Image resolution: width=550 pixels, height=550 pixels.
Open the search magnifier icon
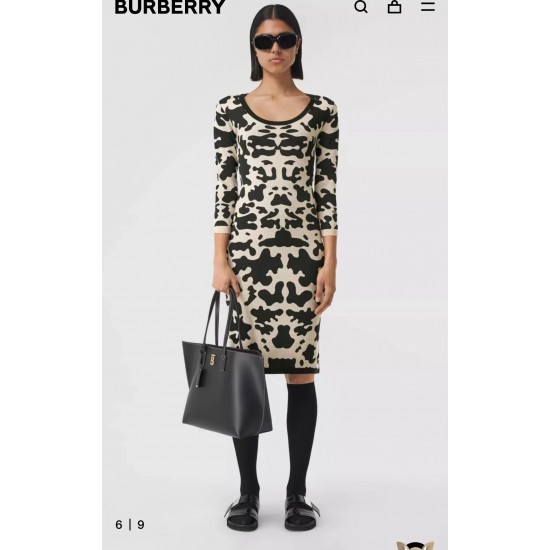[361, 6]
